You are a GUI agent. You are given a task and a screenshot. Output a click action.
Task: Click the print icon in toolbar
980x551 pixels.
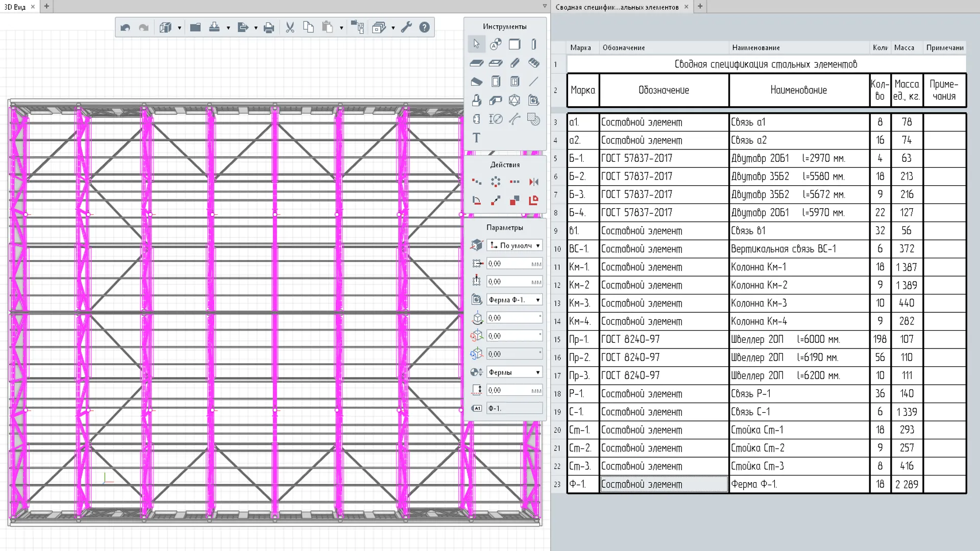(269, 28)
